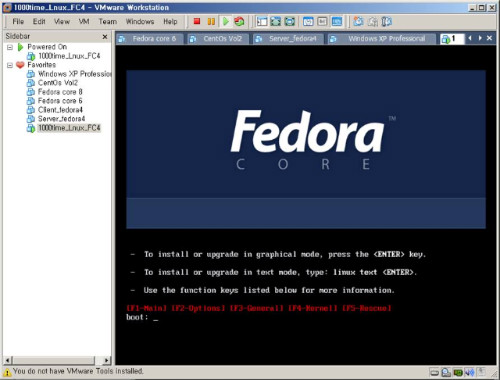
Task: Open the Team menu
Action: coord(107,22)
